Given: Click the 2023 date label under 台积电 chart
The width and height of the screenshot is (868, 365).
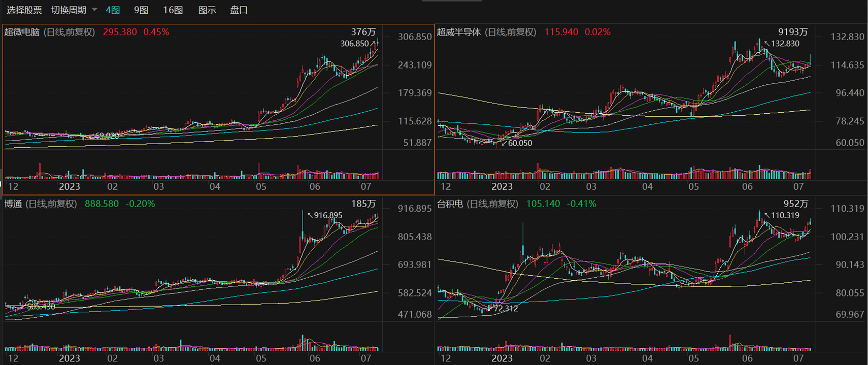Looking at the screenshot, I should click(502, 358).
